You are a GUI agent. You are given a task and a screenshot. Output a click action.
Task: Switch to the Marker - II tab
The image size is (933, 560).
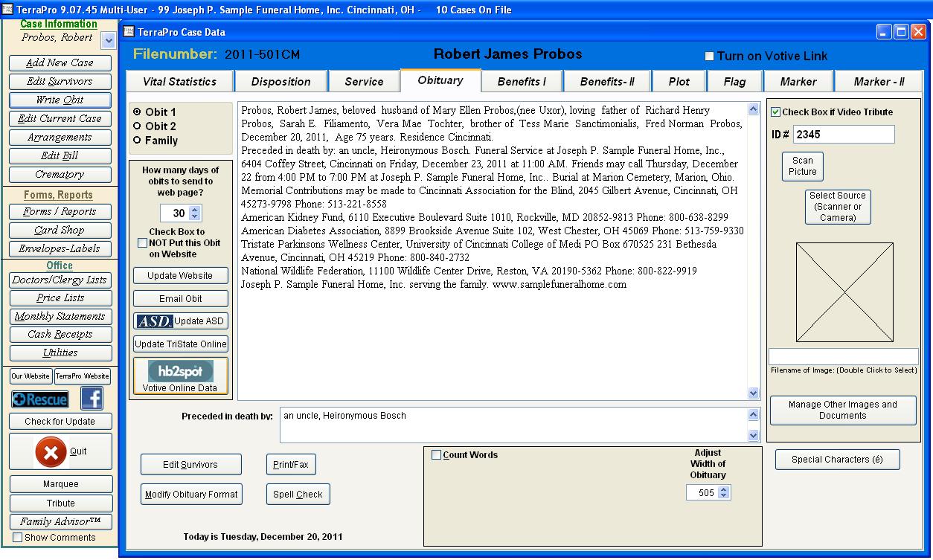point(879,82)
